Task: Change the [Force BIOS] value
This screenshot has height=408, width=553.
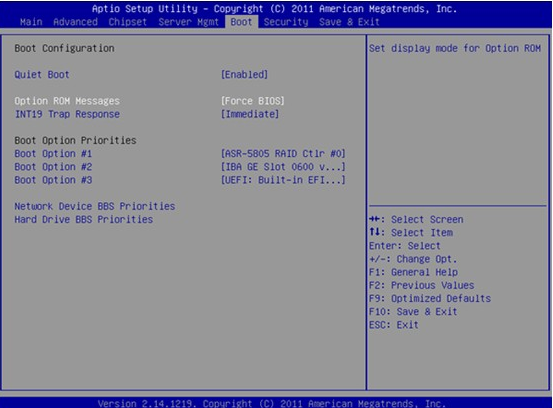Action: [x=253, y=101]
